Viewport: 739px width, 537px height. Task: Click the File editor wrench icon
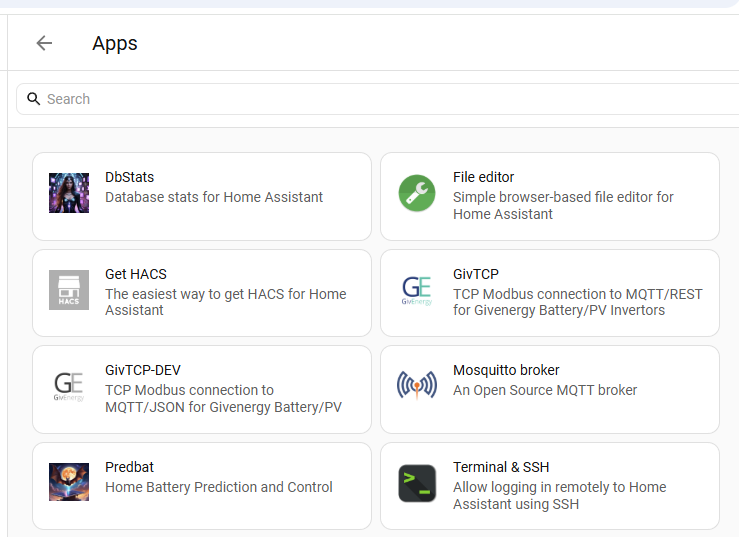pos(417,193)
